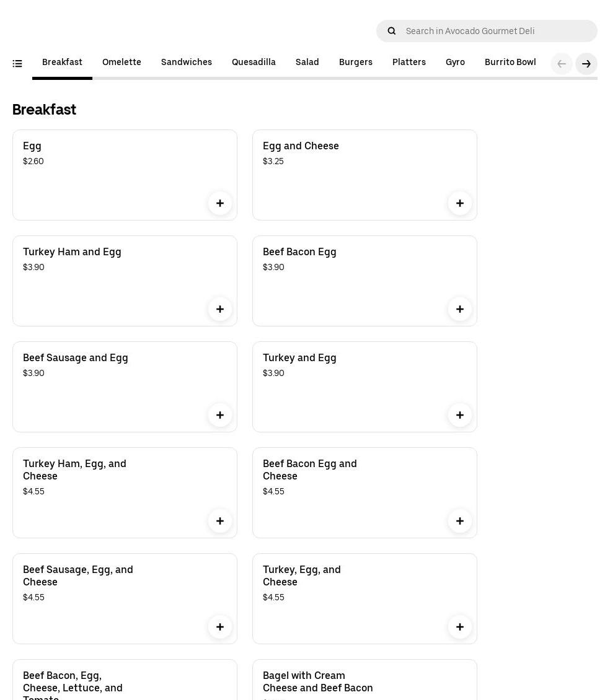View the Burrito Bowl section

click(510, 62)
